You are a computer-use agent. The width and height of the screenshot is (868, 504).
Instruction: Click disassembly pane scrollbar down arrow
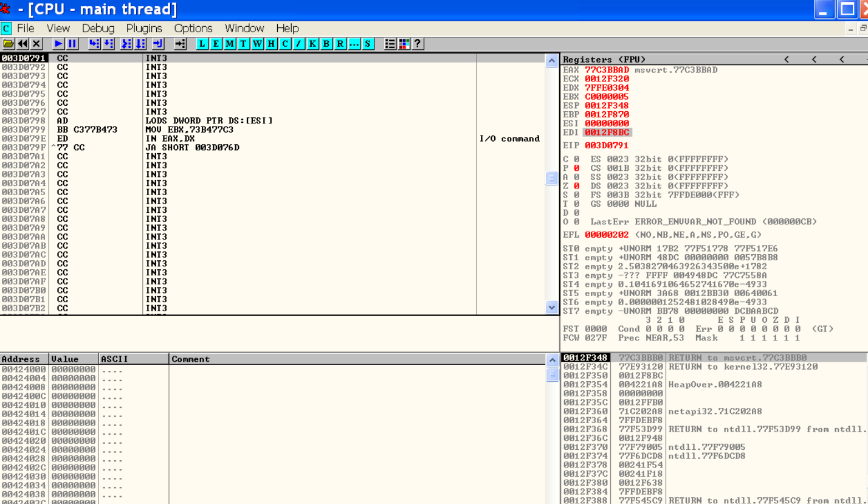pos(552,308)
